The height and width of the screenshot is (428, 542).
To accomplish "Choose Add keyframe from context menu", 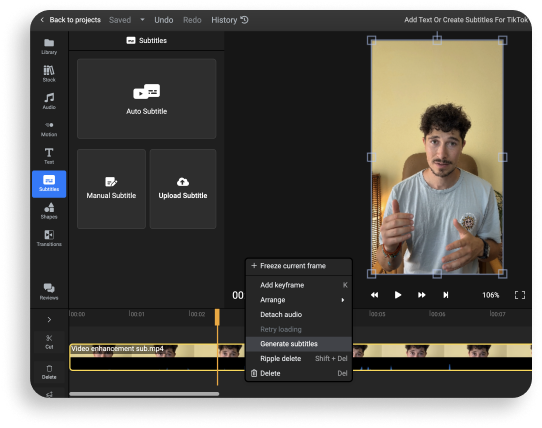I will coord(299,285).
